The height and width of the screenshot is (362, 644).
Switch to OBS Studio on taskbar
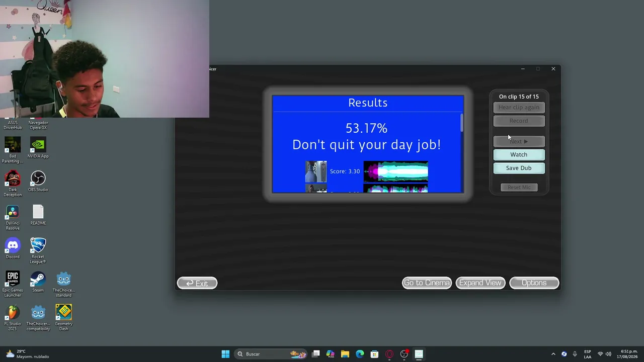[404, 354]
